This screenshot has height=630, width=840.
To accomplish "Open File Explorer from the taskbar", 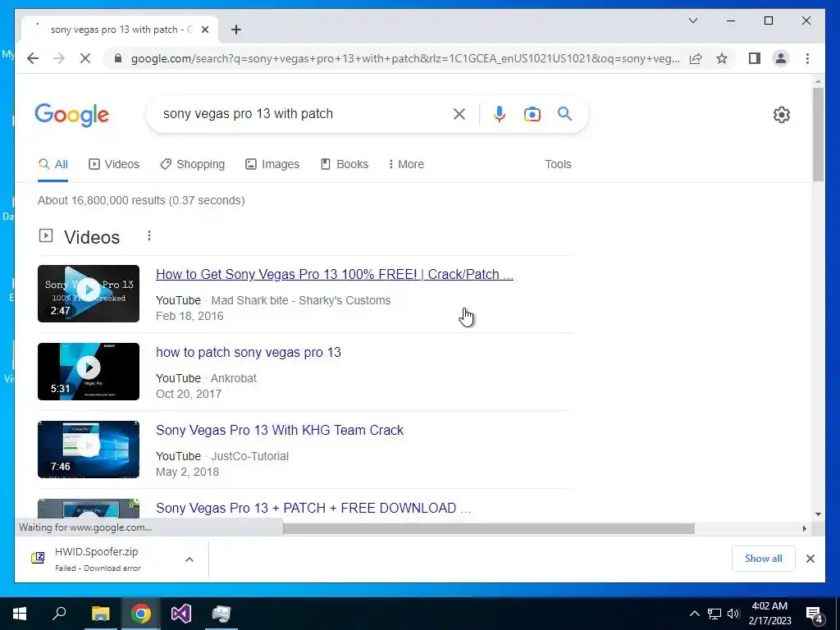I will click(100, 614).
